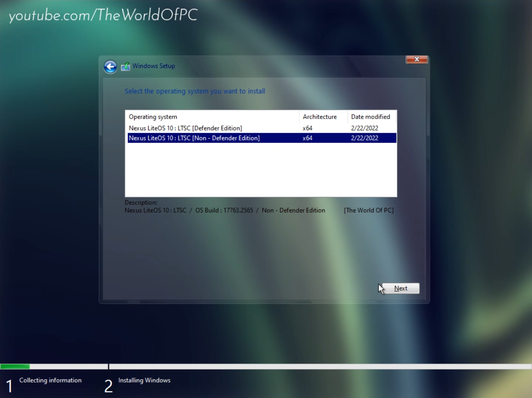Click 2/22/2022 in the Non - Defender row
Screen dimensions: 532x398
coord(365,138)
